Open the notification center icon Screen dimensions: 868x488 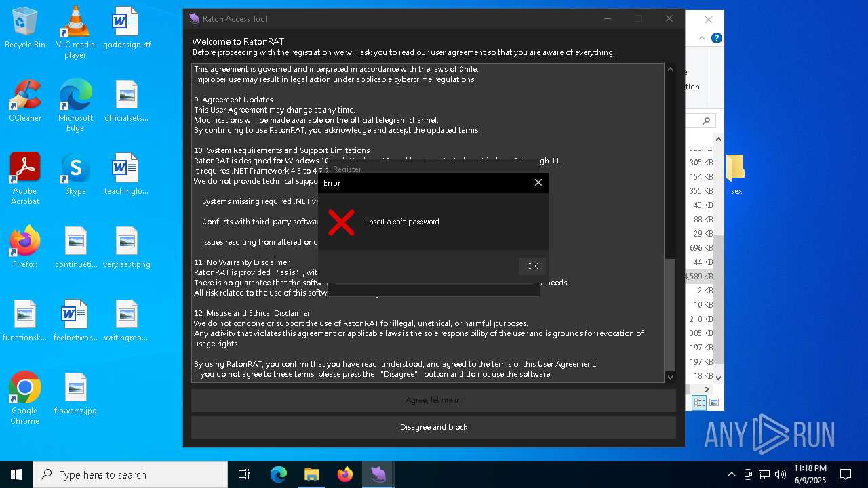click(x=846, y=474)
